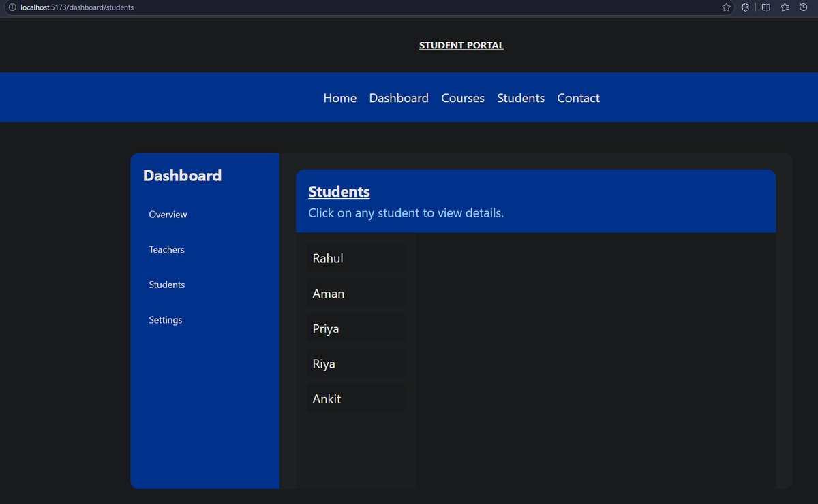
Task: Click the text 'Click on any student to view details.'
Action: (x=406, y=213)
